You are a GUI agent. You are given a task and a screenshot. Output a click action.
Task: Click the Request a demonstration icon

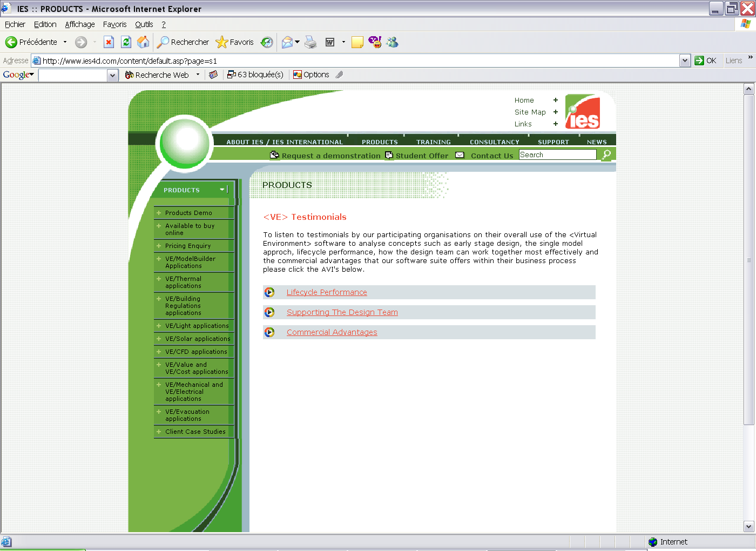[x=274, y=155]
